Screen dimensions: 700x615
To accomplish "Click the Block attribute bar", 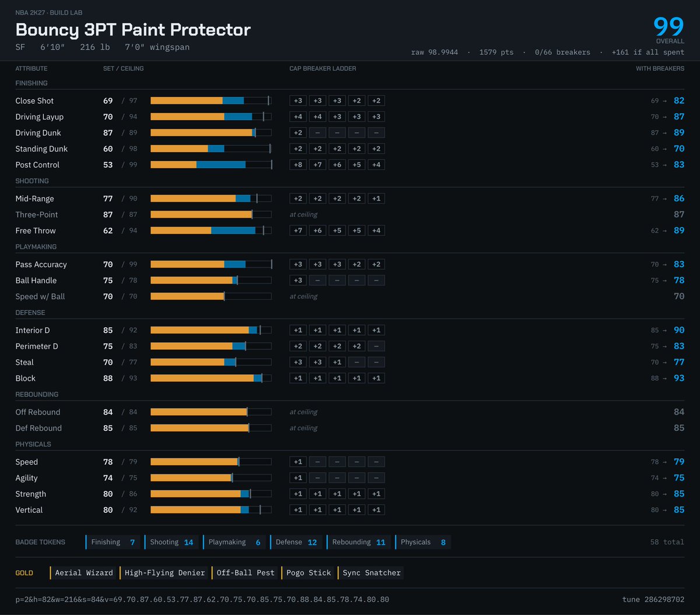I will [211, 378].
